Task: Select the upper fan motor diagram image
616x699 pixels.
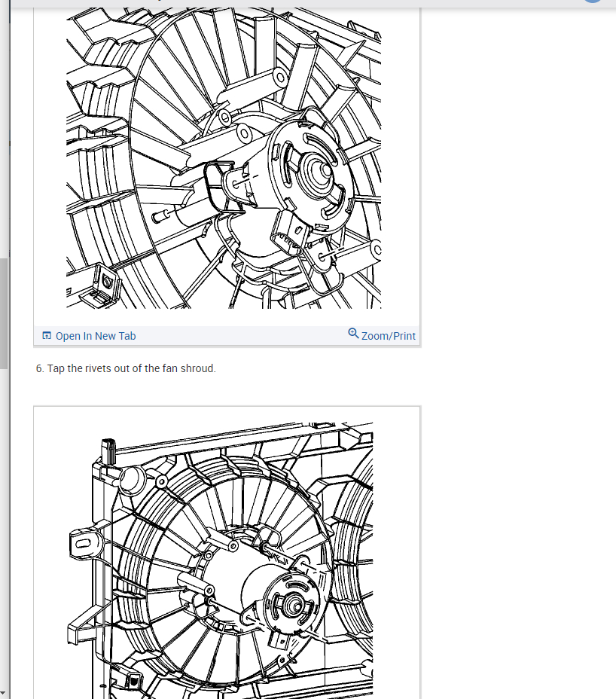Action: point(224,158)
